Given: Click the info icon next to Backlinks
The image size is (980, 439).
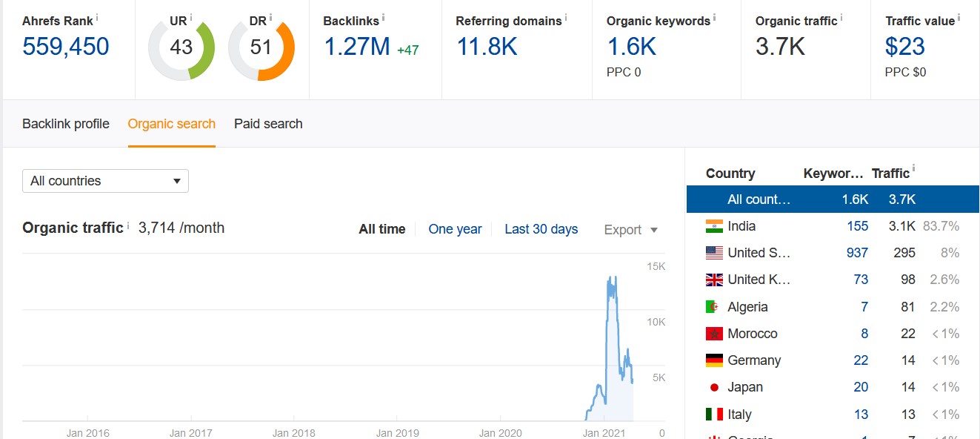Looking at the screenshot, I should 384,16.
